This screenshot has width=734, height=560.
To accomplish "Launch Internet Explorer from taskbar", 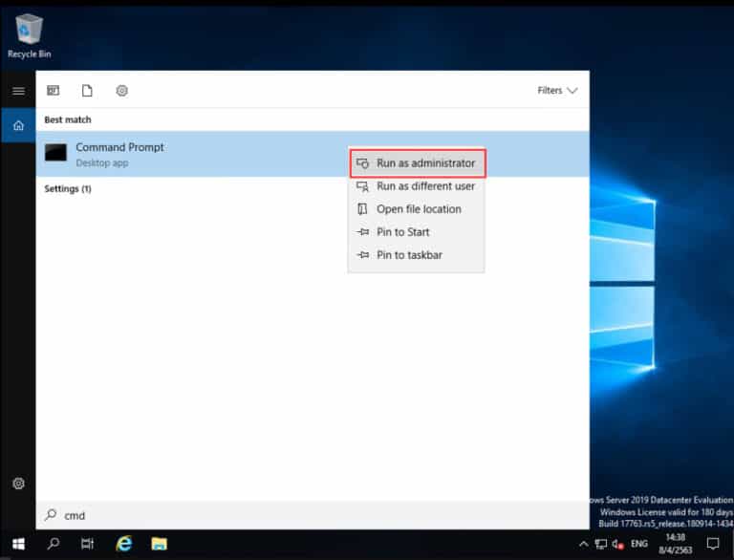I will coord(124,544).
